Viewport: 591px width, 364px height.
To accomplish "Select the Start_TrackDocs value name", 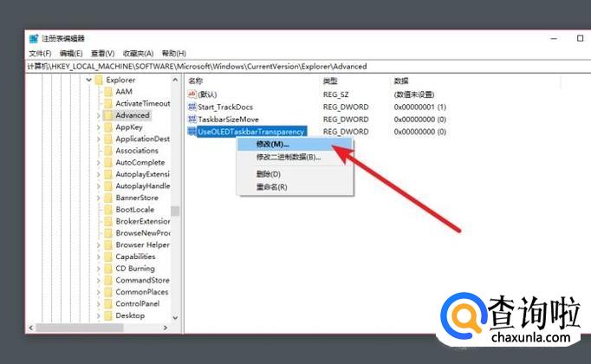I will 225,107.
